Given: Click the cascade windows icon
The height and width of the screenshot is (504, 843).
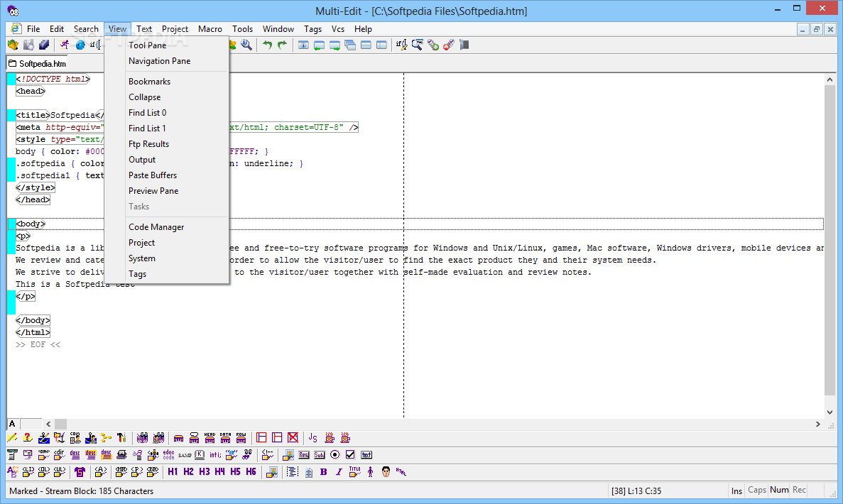Looking at the screenshot, I should click(351, 45).
